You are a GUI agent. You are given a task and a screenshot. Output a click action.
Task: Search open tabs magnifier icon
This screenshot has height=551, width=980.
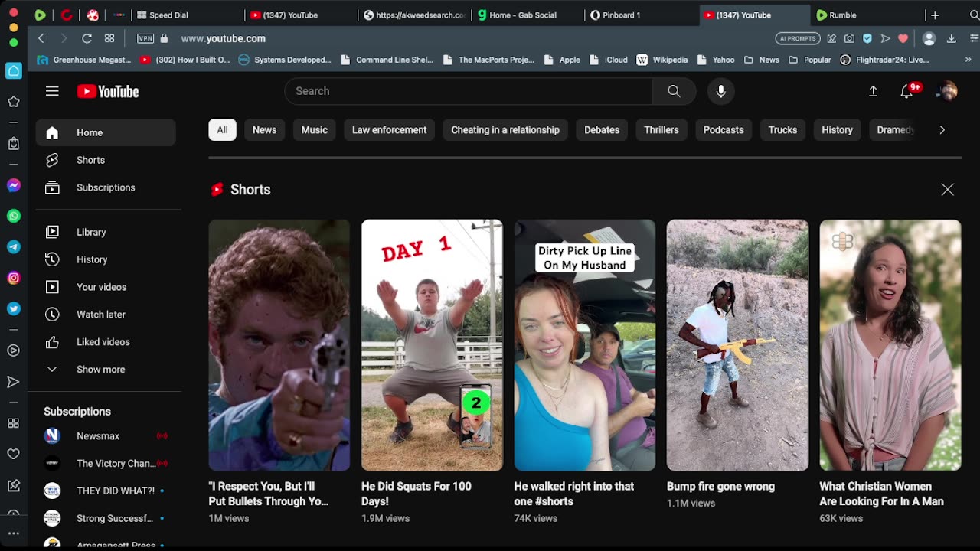click(x=974, y=15)
